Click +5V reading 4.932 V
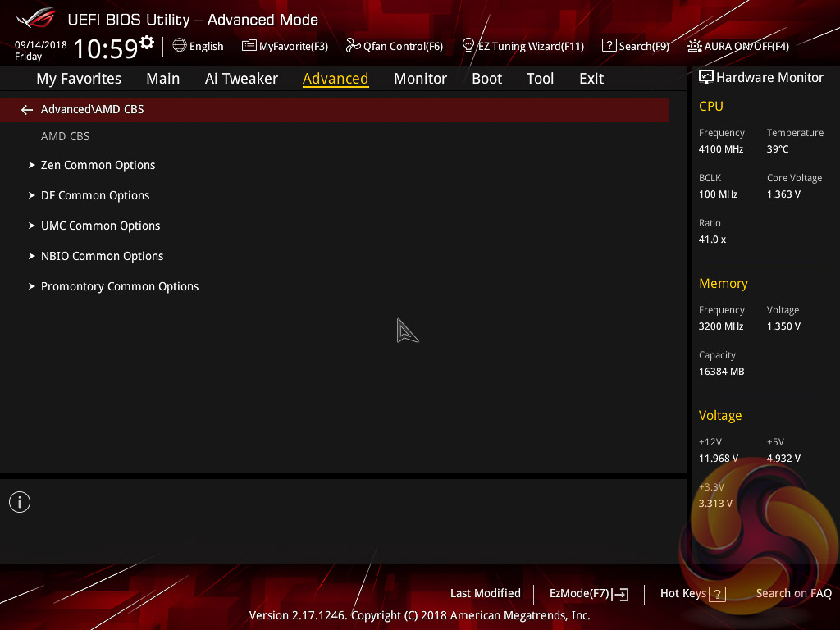840x630 pixels. click(783, 458)
